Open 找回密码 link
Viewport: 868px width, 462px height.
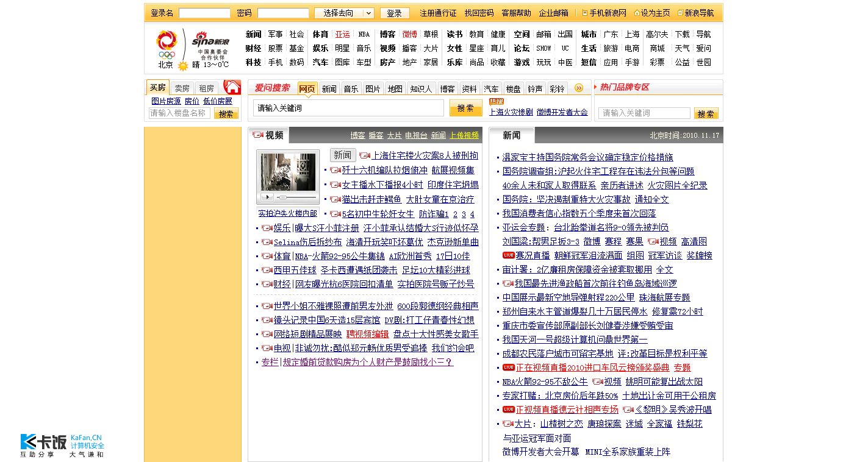pyautogui.click(x=479, y=13)
